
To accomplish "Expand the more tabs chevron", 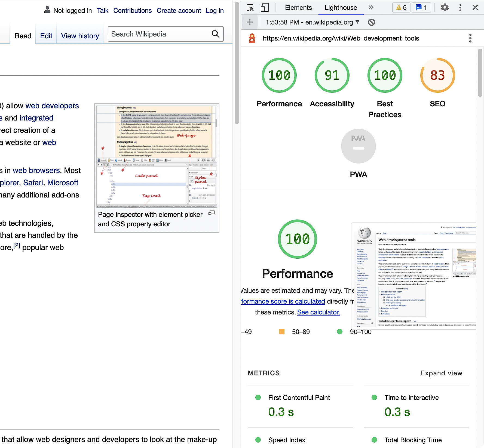I will click(x=371, y=7).
